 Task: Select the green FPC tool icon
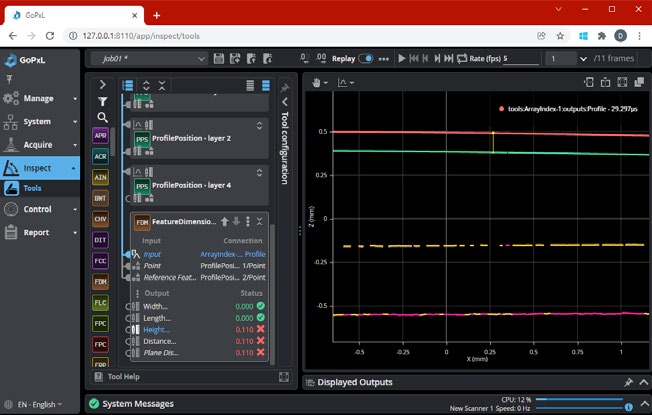100,323
